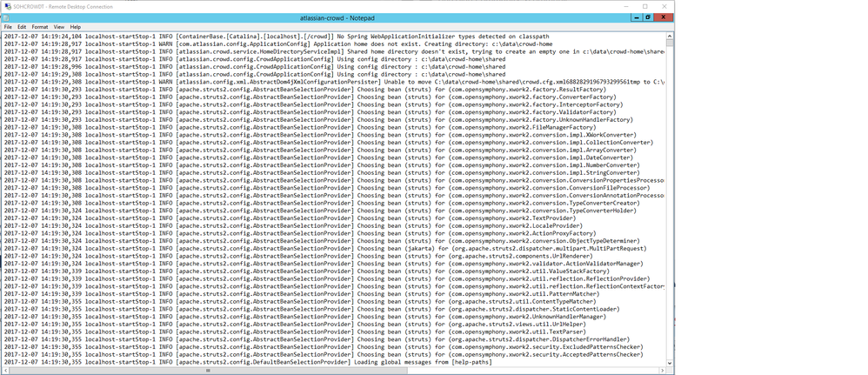This screenshot has width=868, height=375.
Task: Minimize the atlassian-crowd Notepad window
Action: (x=638, y=17)
